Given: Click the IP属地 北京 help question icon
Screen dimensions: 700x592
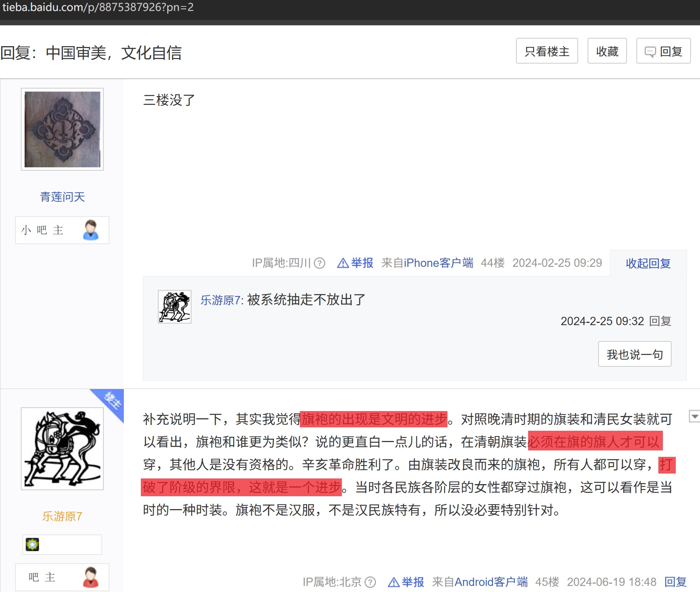Looking at the screenshot, I should 370,582.
